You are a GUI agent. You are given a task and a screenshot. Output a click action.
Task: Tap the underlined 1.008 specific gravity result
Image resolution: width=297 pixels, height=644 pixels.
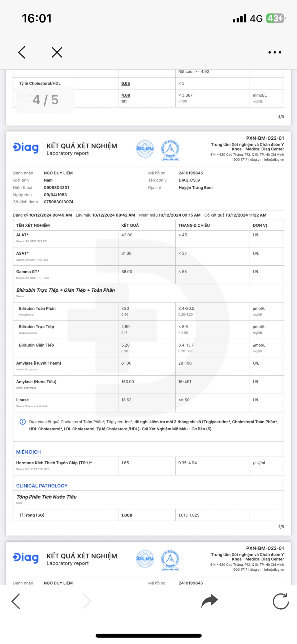point(127,515)
